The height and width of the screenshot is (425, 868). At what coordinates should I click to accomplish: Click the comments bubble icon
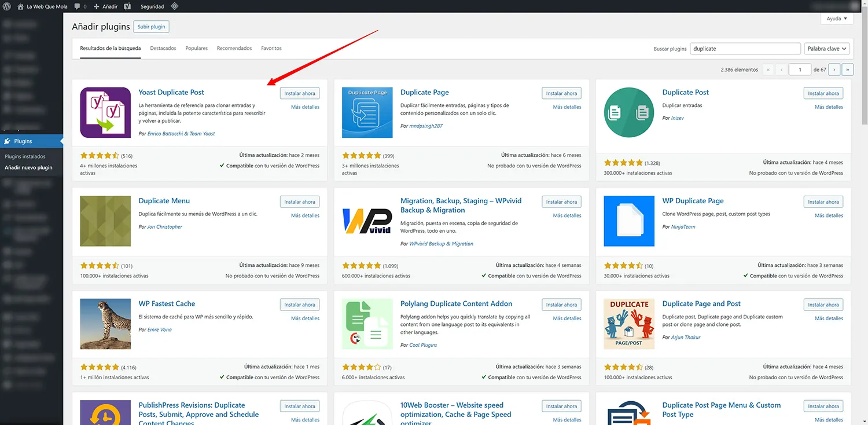coord(78,6)
